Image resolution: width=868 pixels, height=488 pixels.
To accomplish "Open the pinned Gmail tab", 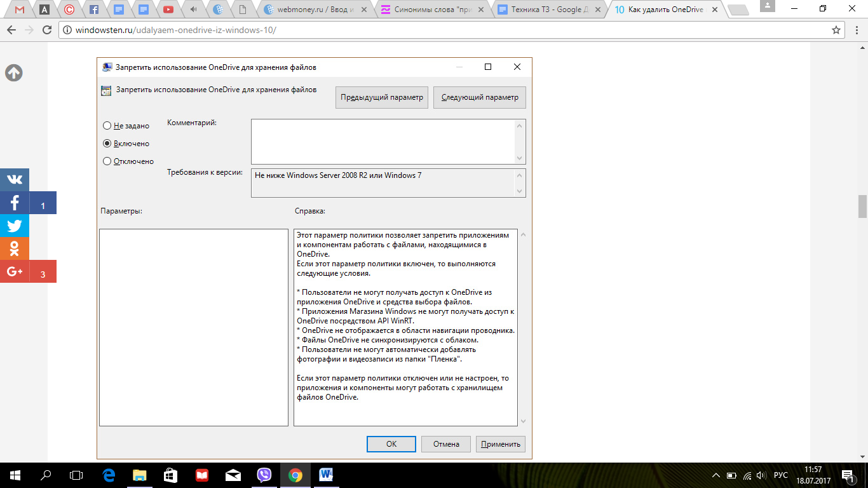I will [20, 10].
